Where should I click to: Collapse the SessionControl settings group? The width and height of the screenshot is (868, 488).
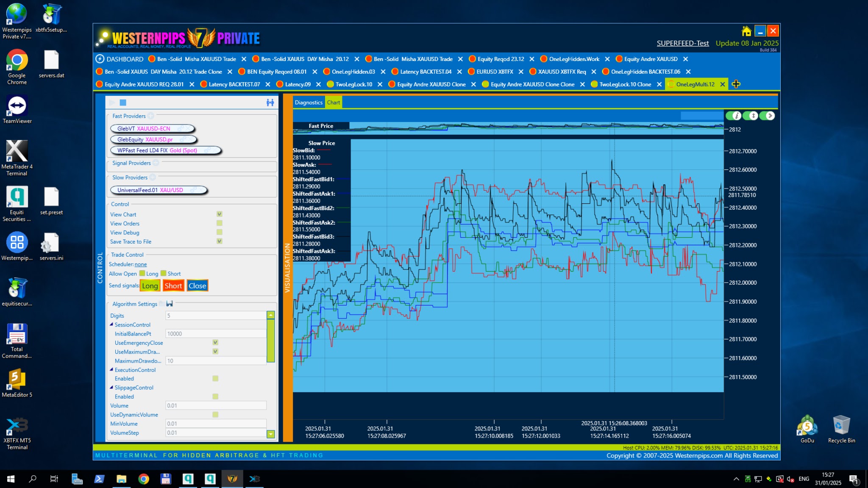(112, 324)
